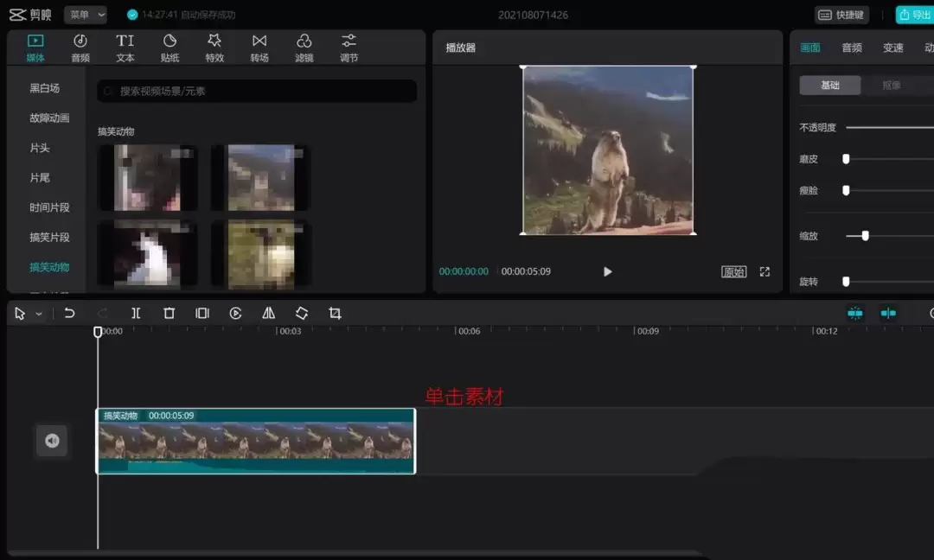Image resolution: width=934 pixels, height=560 pixels.
Task: Select 搞笑片段 in the left sidebar
Action: pyautogui.click(x=49, y=237)
